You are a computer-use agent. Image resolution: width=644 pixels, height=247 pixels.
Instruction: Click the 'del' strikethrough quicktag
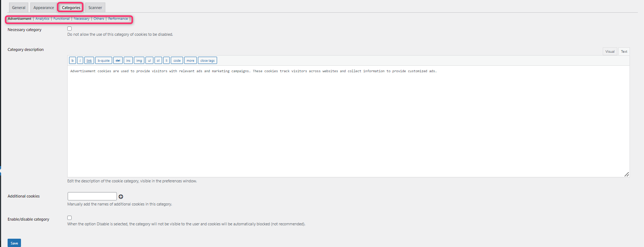click(118, 61)
